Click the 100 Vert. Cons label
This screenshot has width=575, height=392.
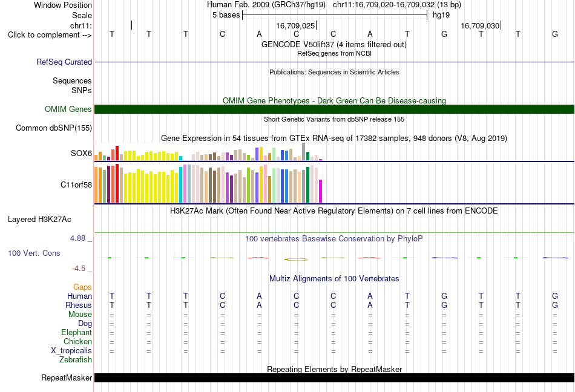pyautogui.click(x=34, y=253)
